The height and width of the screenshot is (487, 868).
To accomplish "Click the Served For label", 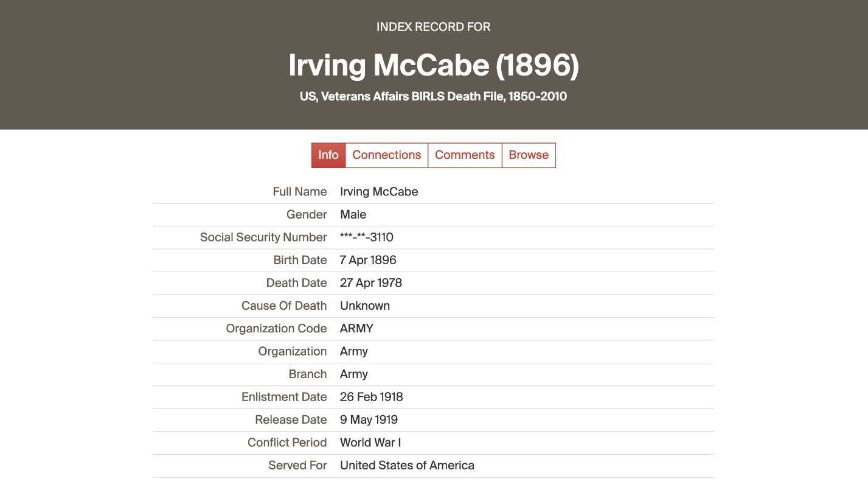I will coord(297,466).
